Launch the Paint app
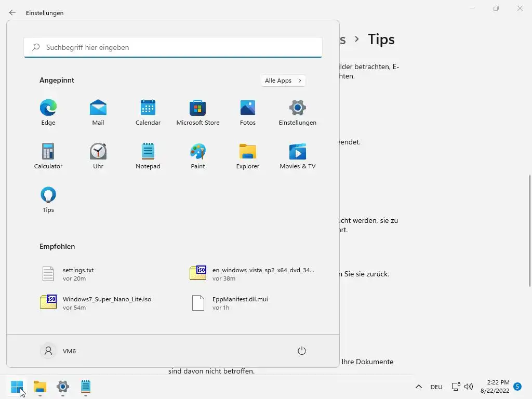Screen dimensions: 532x399 (198, 156)
